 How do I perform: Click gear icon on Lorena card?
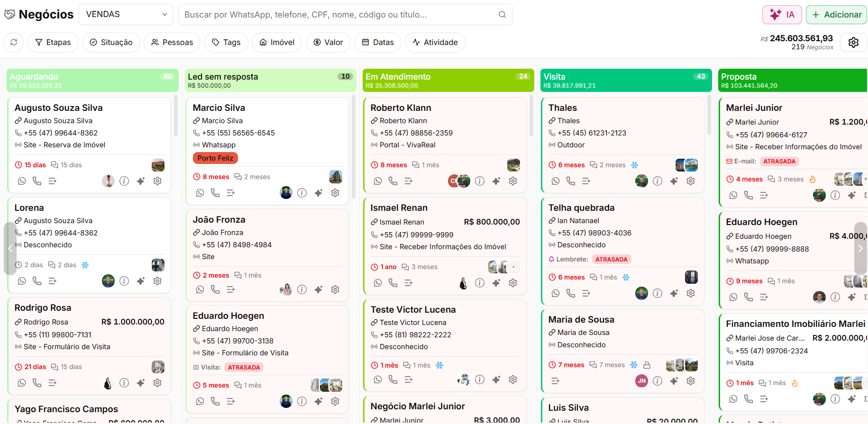point(157,281)
